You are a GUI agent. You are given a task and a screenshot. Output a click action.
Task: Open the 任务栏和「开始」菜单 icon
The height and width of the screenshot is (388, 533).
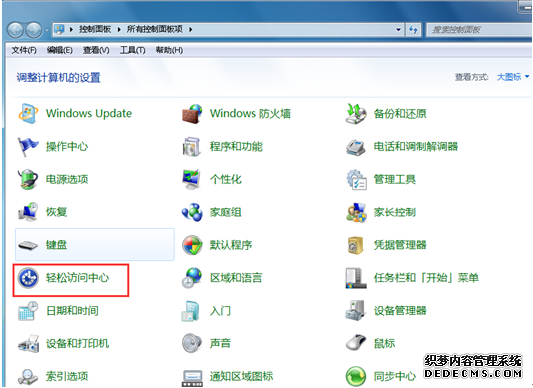coord(356,278)
